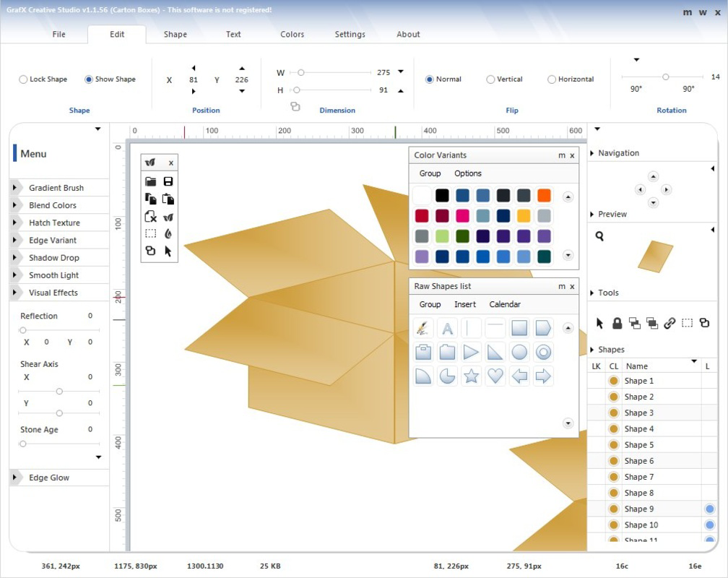This screenshot has height=578, width=728.
Task: Insert the circle raw shape
Action: (519, 352)
